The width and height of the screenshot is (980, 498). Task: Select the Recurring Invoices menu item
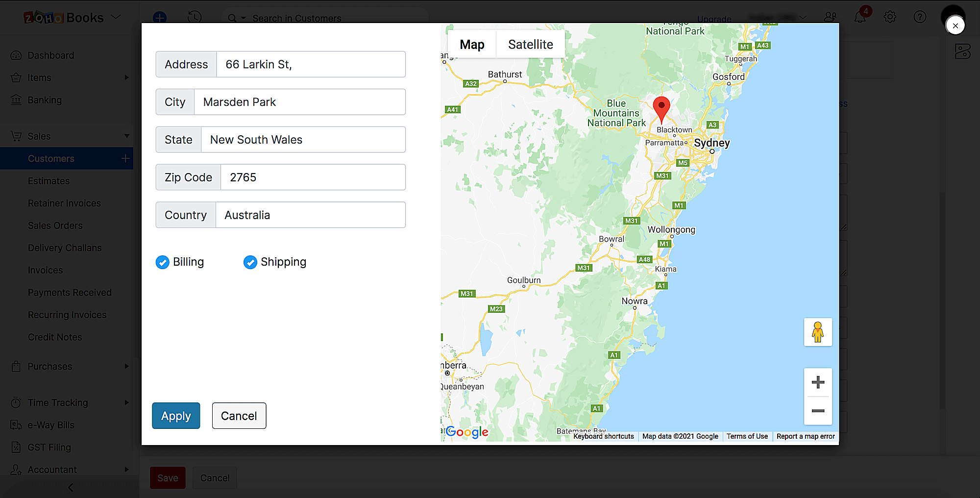67,314
